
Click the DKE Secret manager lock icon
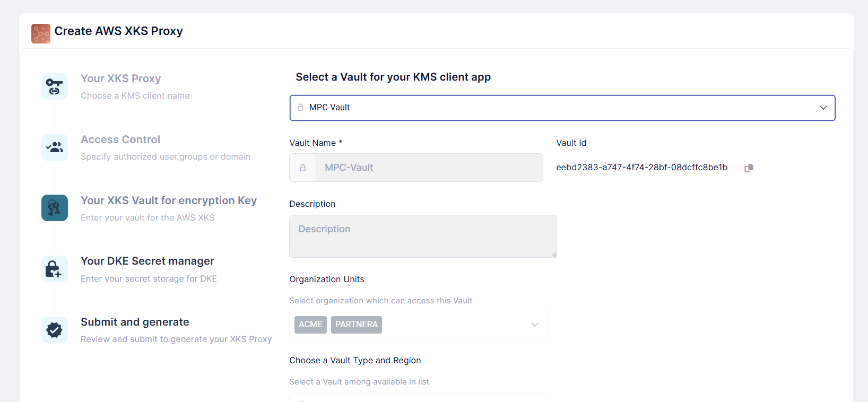tap(55, 269)
